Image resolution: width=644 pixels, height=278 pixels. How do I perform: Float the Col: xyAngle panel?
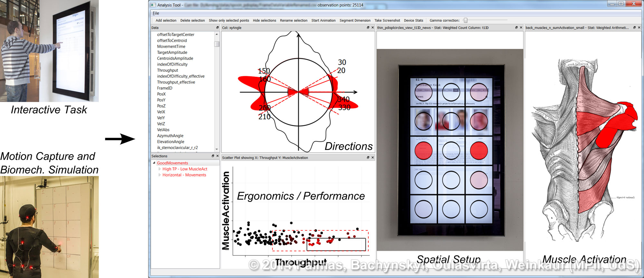(368, 28)
